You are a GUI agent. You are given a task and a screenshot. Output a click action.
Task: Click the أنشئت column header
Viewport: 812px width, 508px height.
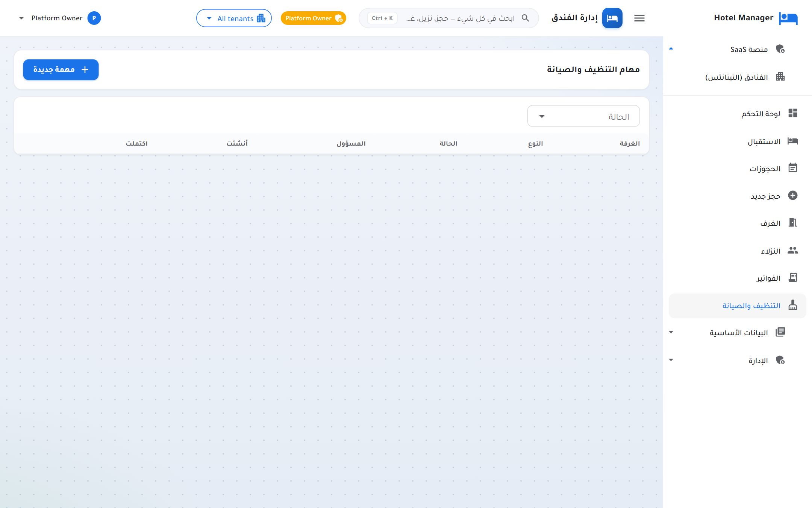pos(237,143)
